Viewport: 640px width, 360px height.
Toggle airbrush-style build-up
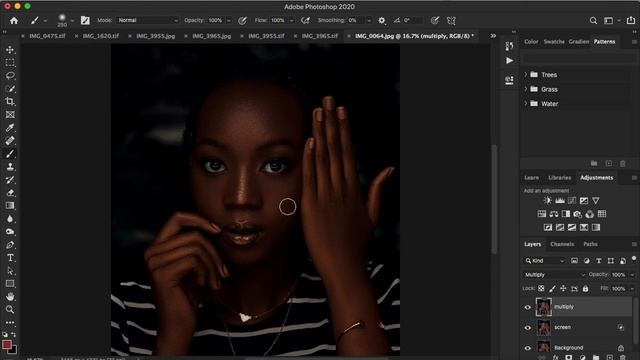point(305,20)
